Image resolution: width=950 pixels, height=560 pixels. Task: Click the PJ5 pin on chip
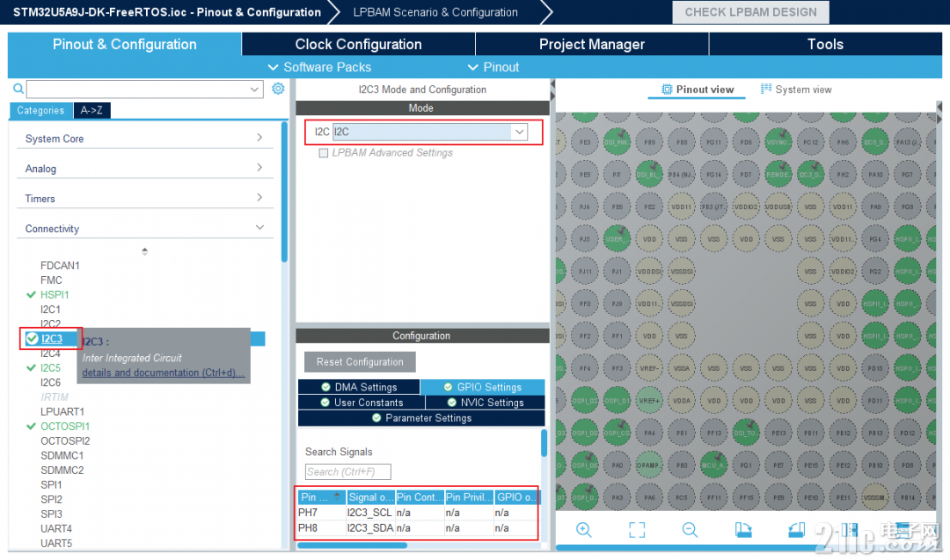point(585,238)
